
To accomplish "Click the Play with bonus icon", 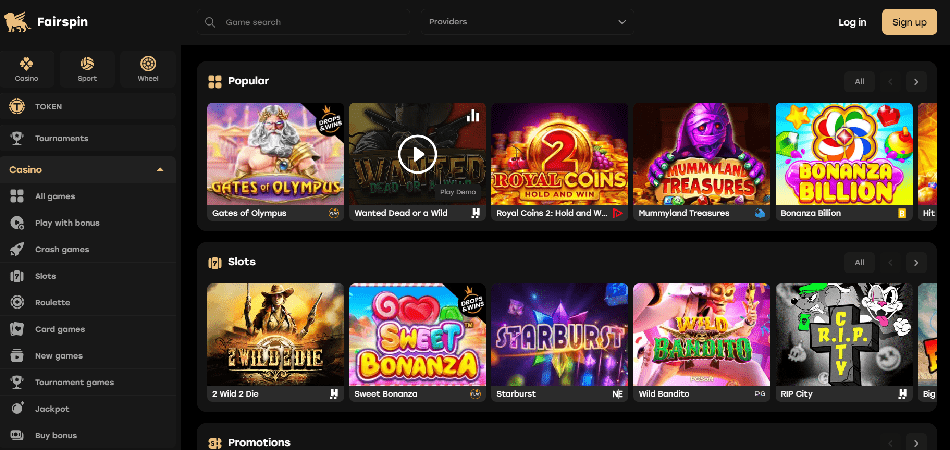I will [x=17, y=223].
